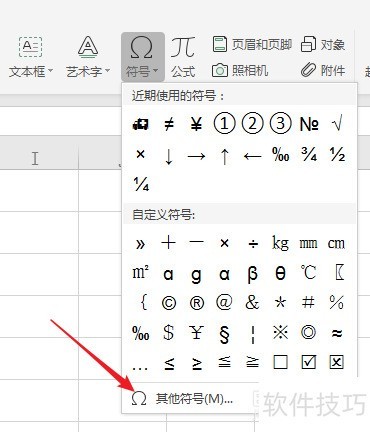
Task: Insert the № numero symbol
Action: tap(309, 124)
